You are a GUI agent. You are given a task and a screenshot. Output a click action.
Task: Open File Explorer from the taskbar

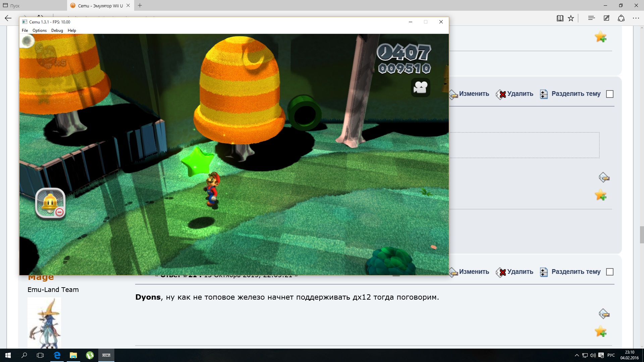(x=73, y=355)
